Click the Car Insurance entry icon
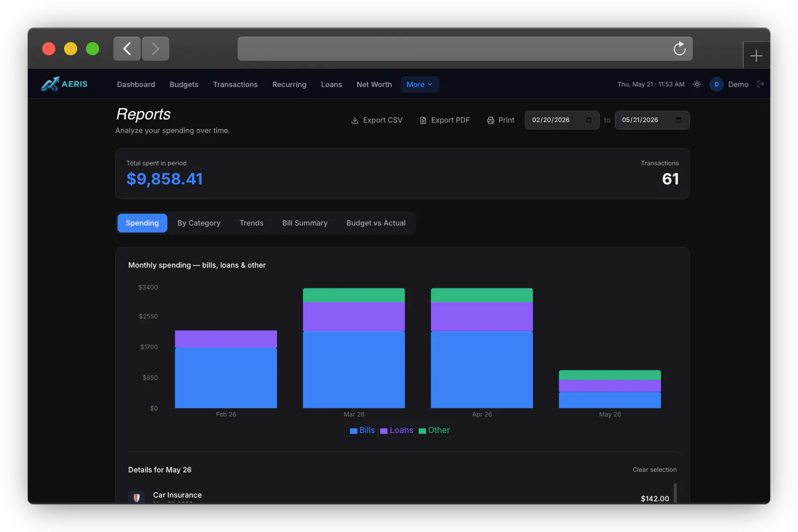The height and width of the screenshot is (532, 798). [x=136, y=497]
